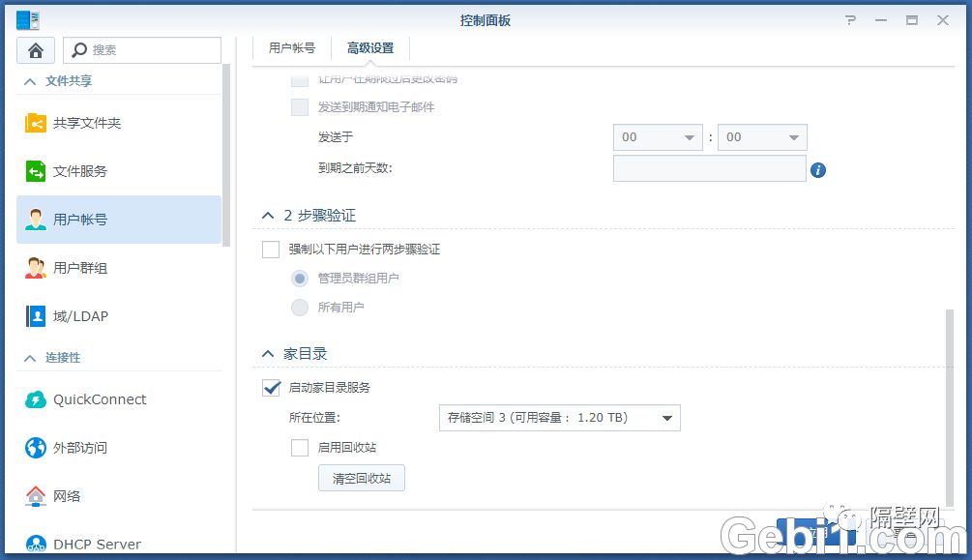The image size is (972, 560).
Task: Tick 发送到期通知电子邮件 checkbox
Action: pos(300,107)
